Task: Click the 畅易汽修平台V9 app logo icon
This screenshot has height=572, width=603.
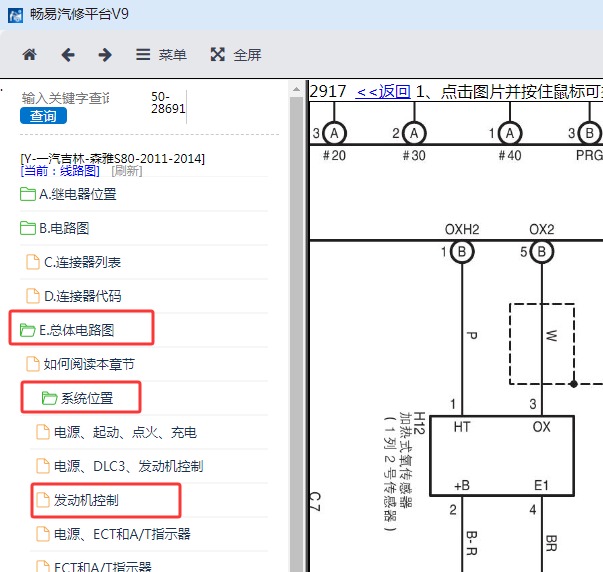Action: [x=15, y=15]
